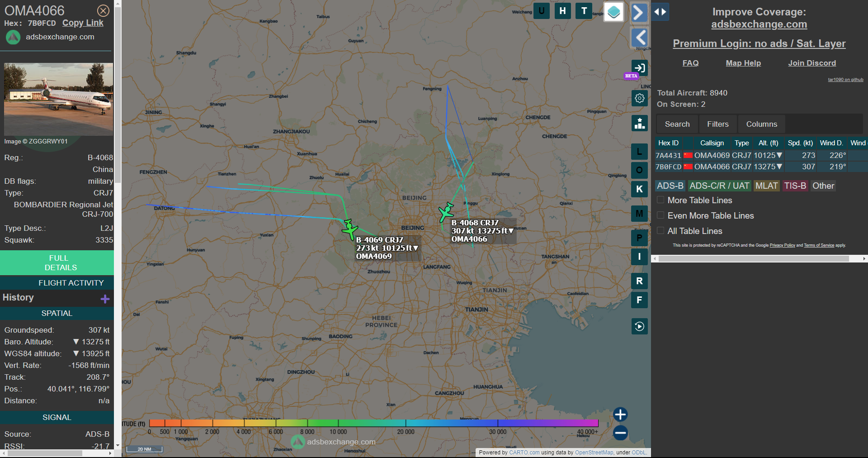868x458 pixels.
Task: Select the OMA4066 aircraft icon on map
Action: pyautogui.click(x=446, y=212)
